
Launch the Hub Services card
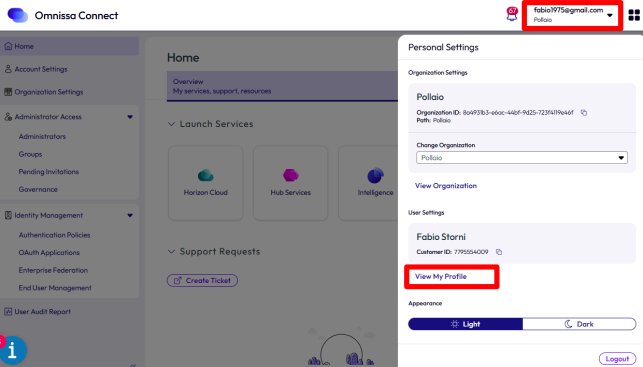coord(290,183)
